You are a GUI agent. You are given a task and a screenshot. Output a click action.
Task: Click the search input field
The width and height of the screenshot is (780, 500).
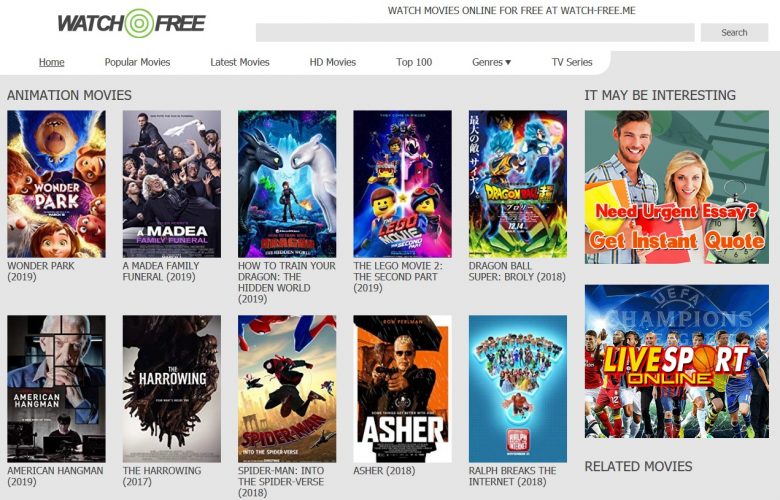point(475,32)
